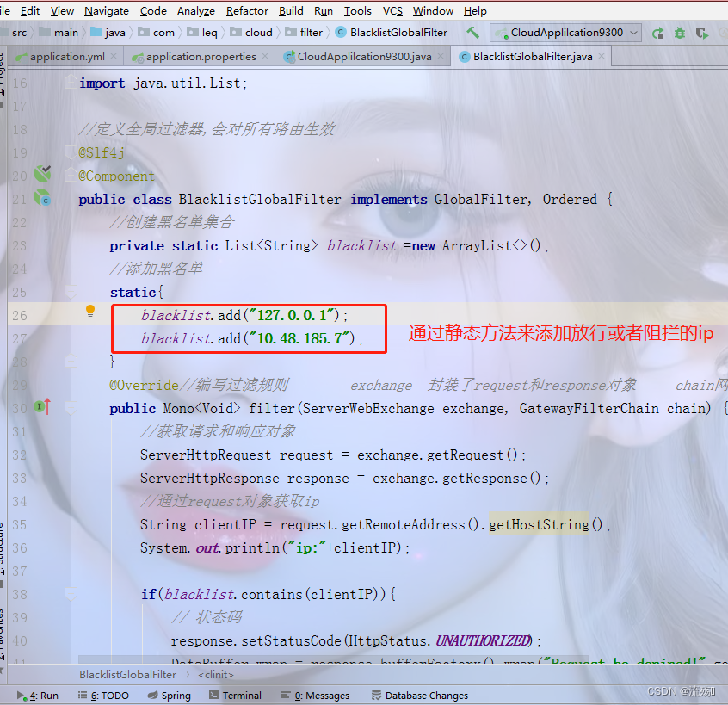Close the application.properties editor tab
This screenshot has width=728, height=705.
tap(265, 56)
